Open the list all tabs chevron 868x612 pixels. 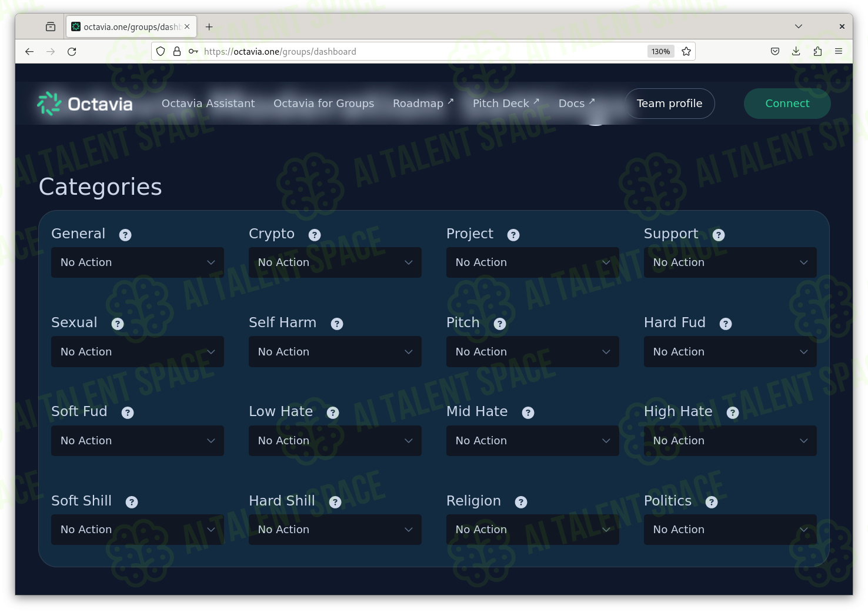pyautogui.click(x=799, y=26)
